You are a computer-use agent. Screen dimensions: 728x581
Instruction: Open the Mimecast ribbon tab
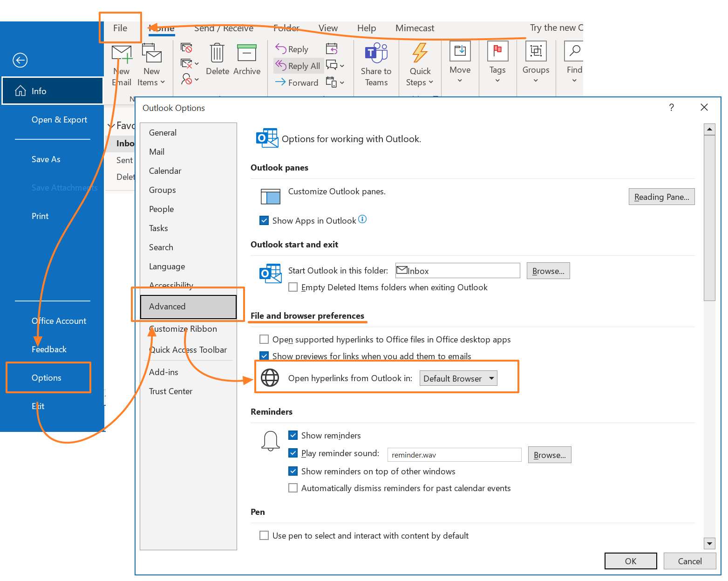pyautogui.click(x=415, y=28)
